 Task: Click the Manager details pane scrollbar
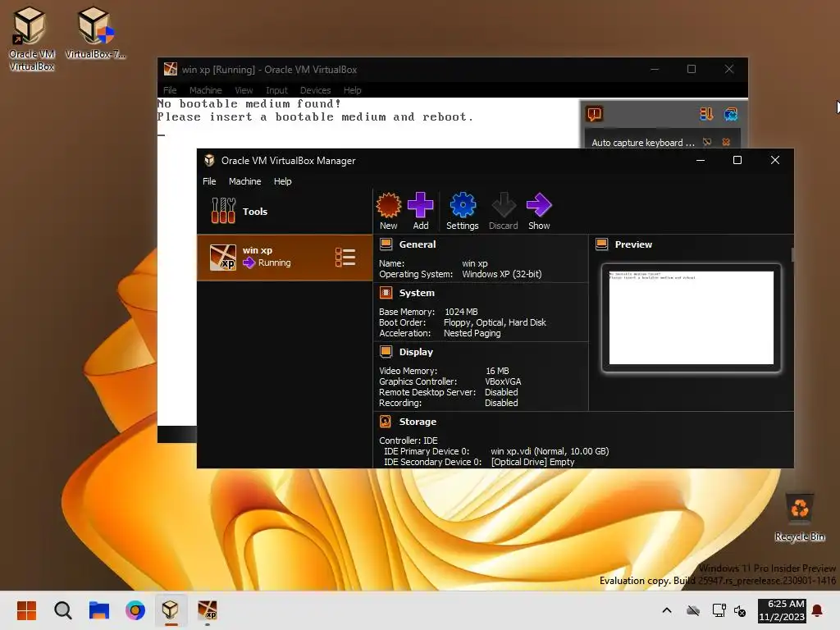click(x=792, y=255)
